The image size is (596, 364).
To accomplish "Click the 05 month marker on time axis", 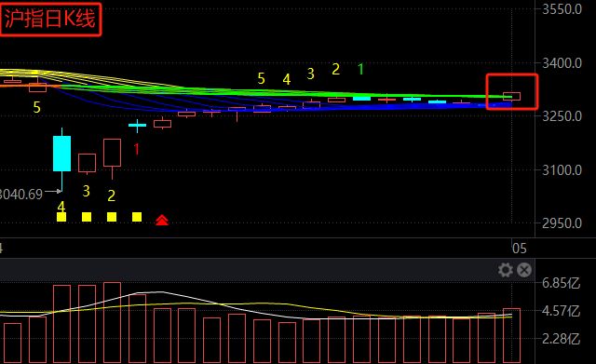I will (x=520, y=249).
